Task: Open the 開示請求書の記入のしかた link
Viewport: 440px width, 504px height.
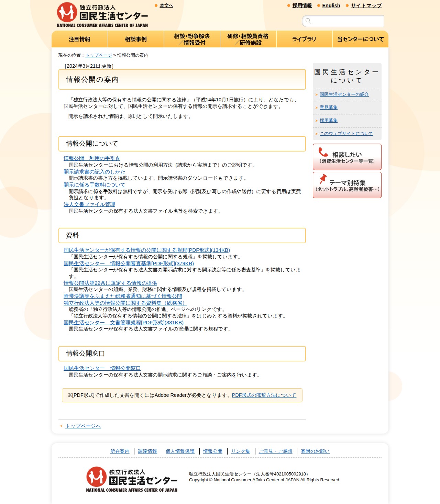Action: pyautogui.click(x=95, y=172)
